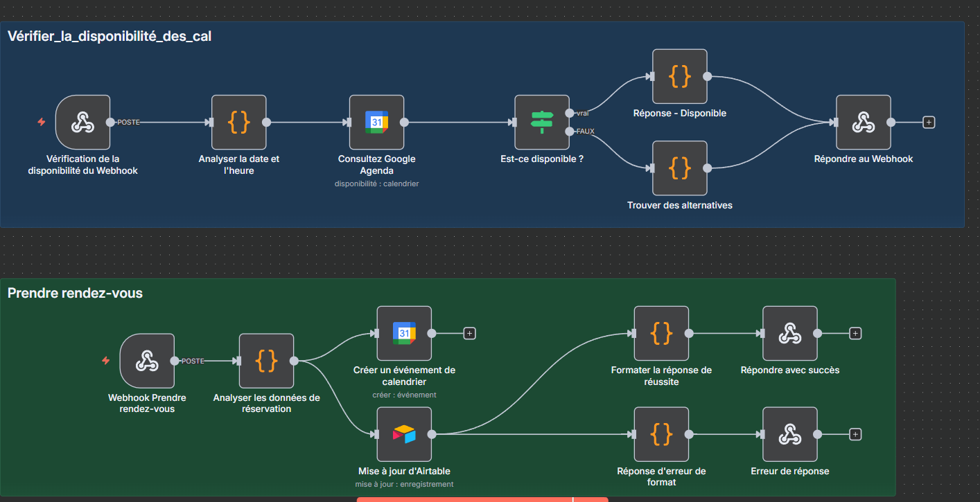
Task: Add node after Répondre avec succès plus button
Action: click(855, 333)
